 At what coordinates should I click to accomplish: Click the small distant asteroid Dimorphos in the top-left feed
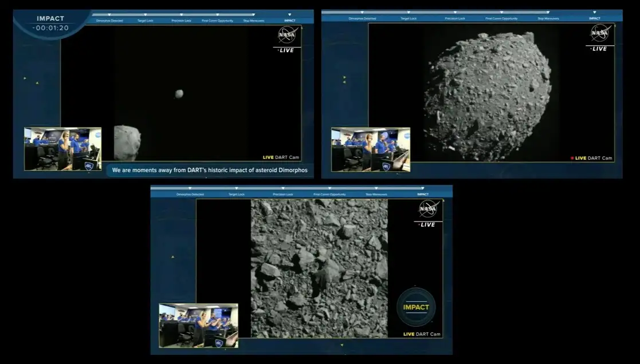coord(179,93)
